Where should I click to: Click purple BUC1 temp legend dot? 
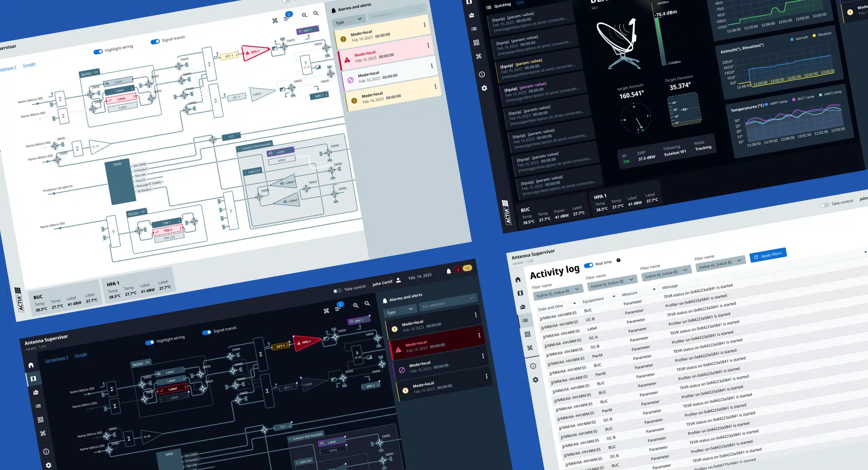click(793, 99)
